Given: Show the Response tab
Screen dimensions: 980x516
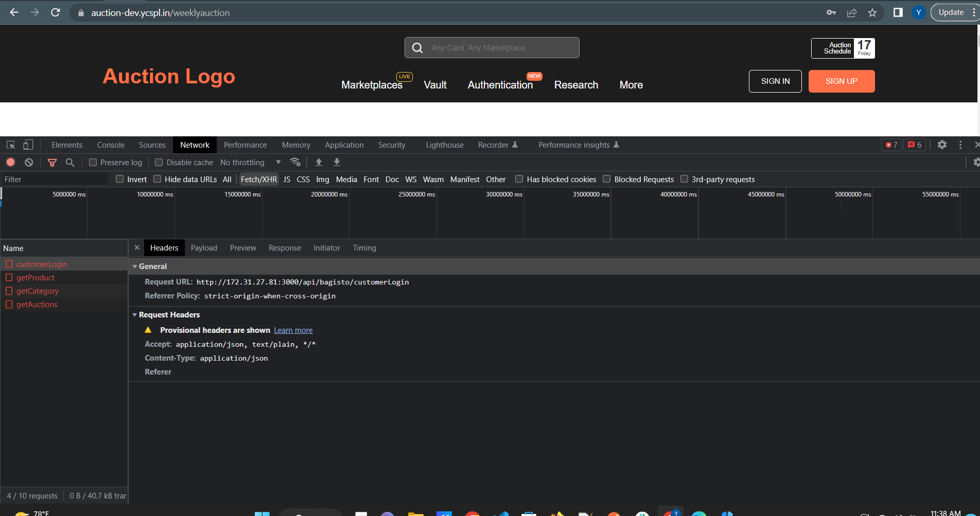Looking at the screenshot, I should [285, 248].
